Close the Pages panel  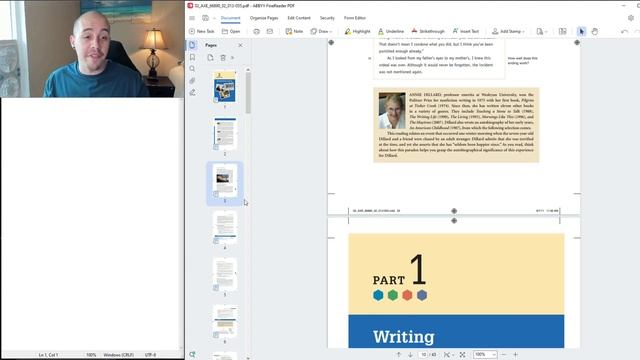pyautogui.click(x=240, y=45)
